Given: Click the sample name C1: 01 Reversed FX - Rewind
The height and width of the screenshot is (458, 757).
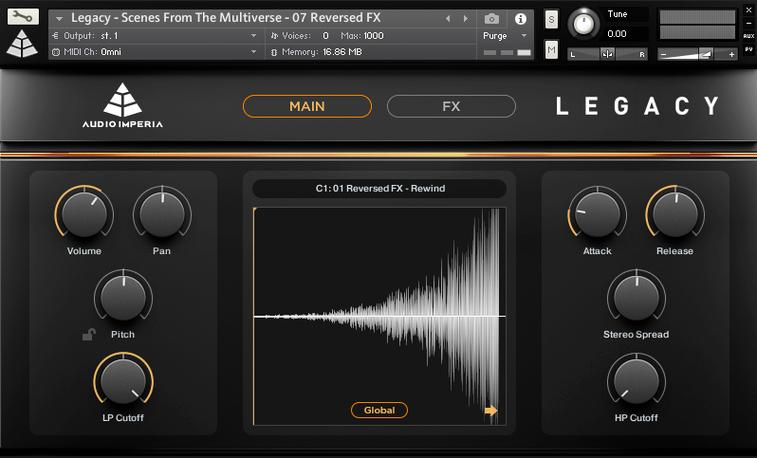Looking at the screenshot, I should pyautogui.click(x=379, y=188).
